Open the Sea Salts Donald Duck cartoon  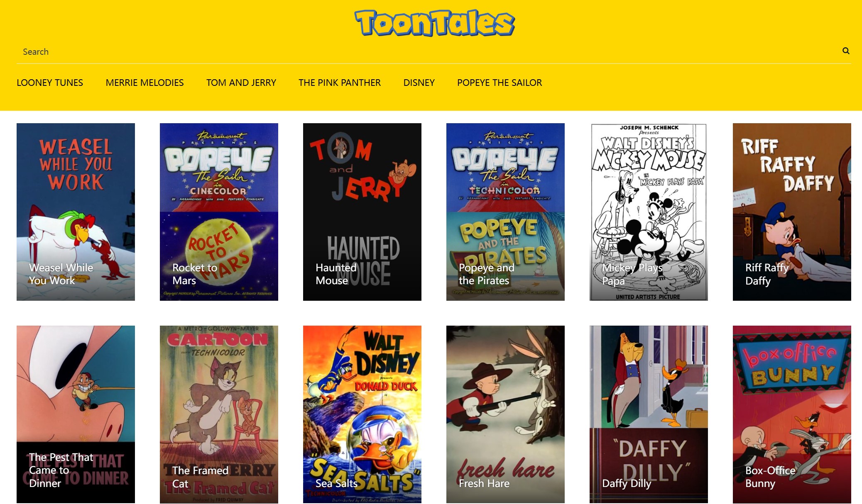point(362,414)
